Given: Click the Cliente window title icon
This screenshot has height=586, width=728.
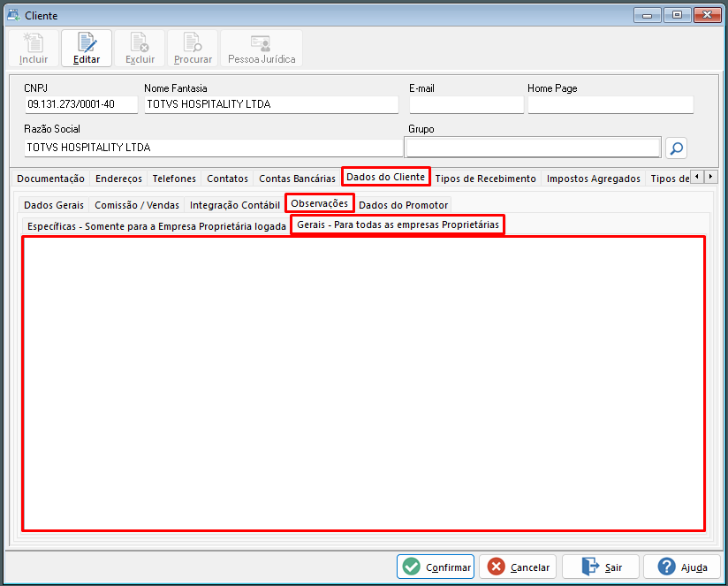Looking at the screenshot, I should [13, 15].
